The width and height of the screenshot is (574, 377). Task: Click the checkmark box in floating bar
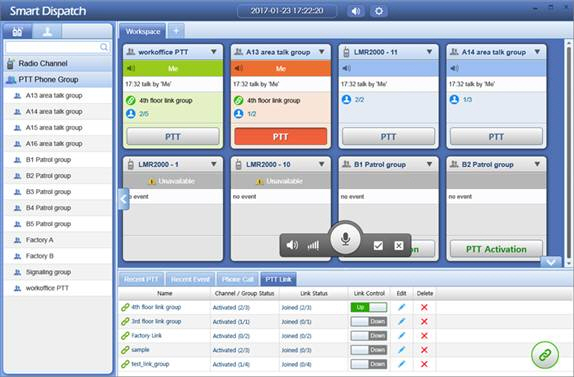pyautogui.click(x=378, y=245)
